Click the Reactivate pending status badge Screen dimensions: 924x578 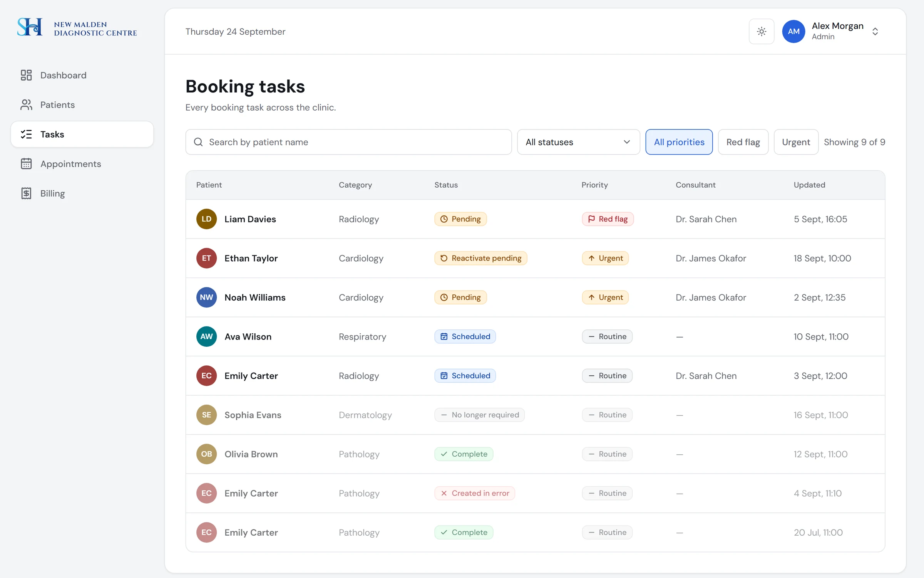[x=480, y=258]
